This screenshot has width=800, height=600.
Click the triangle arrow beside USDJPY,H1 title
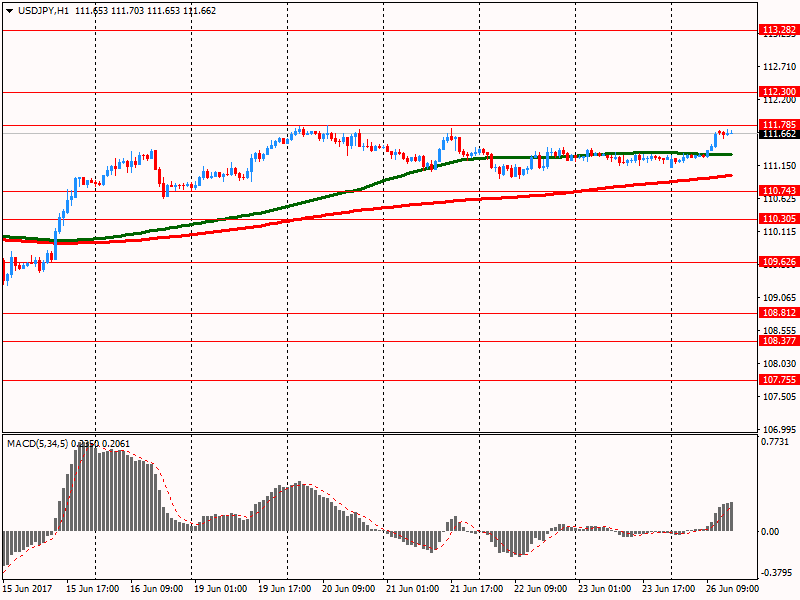click(10, 11)
